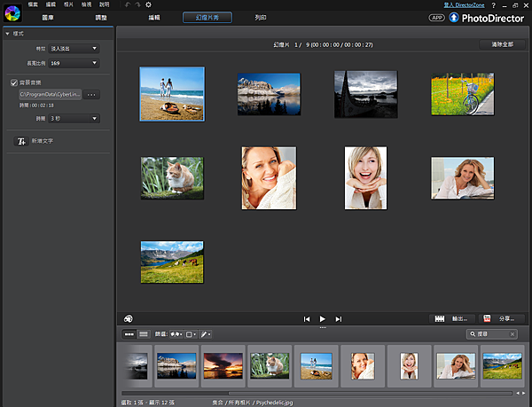Click the palette icon below the slide grid
Image resolution: width=532 pixels, height=407 pixels.
[x=129, y=318]
